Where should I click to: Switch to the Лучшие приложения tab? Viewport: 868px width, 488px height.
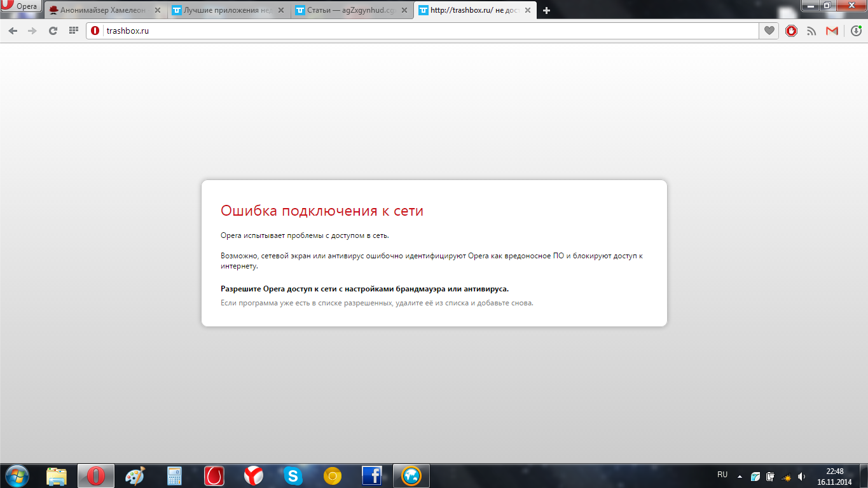pyautogui.click(x=229, y=10)
